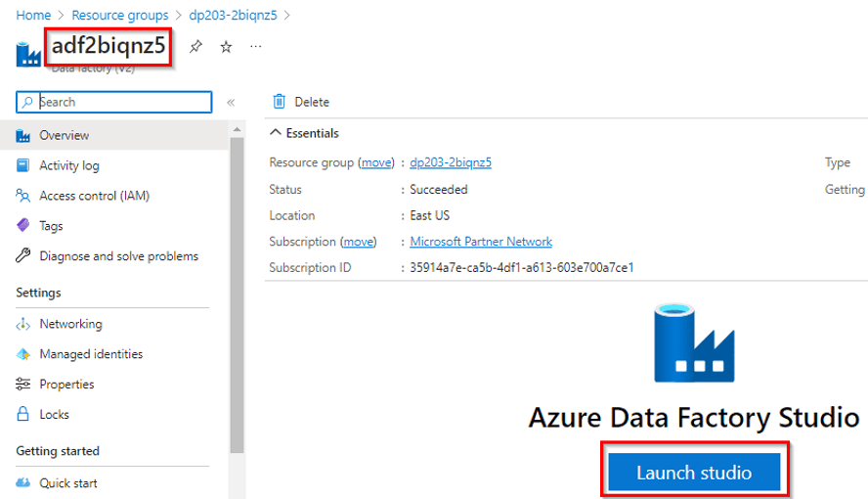Viewport: 868px width, 499px height.
Task: Open the Microsoft Partner Network subscription link
Action: (481, 242)
